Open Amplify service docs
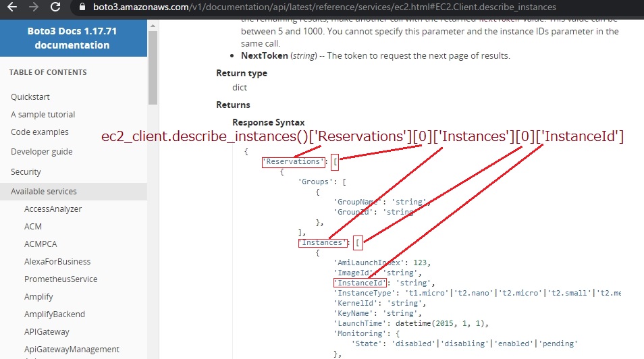Viewport: 644px width, 359px height. point(38,296)
